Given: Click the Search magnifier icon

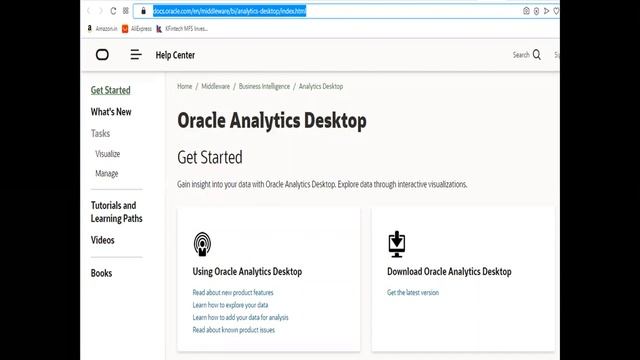Looking at the screenshot, I should [537, 55].
